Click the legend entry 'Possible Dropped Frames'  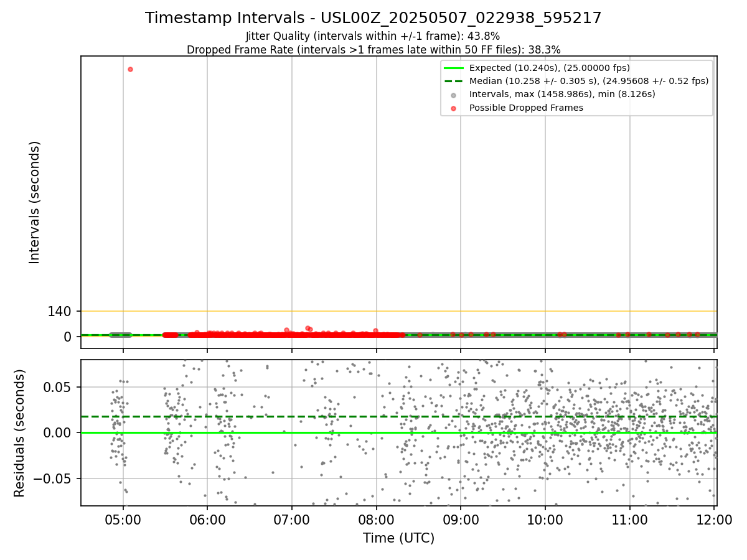pos(526,108)
